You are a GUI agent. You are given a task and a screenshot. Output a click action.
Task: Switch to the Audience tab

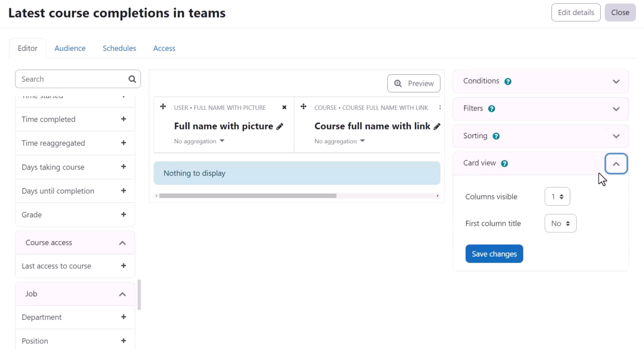(70, 48)
